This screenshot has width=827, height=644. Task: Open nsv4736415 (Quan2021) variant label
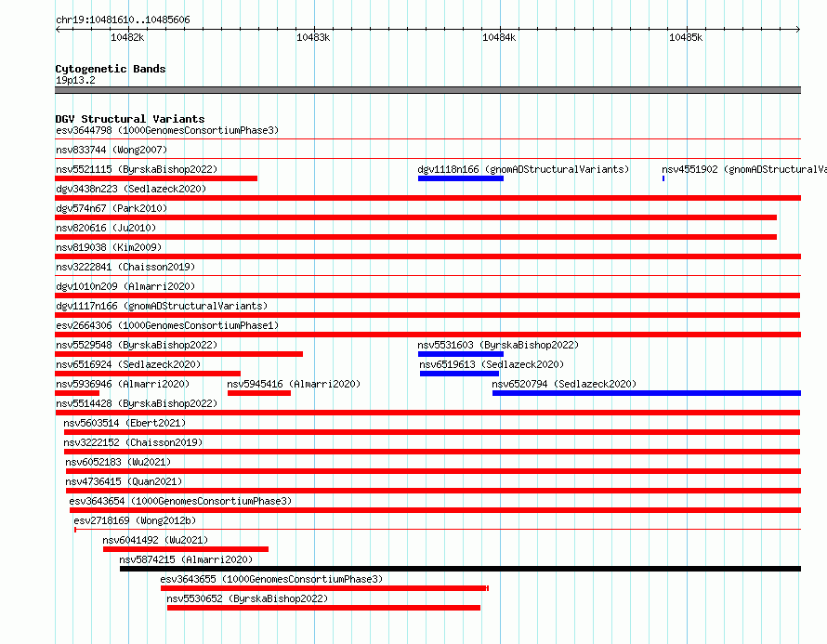click(x=124, y=481)
